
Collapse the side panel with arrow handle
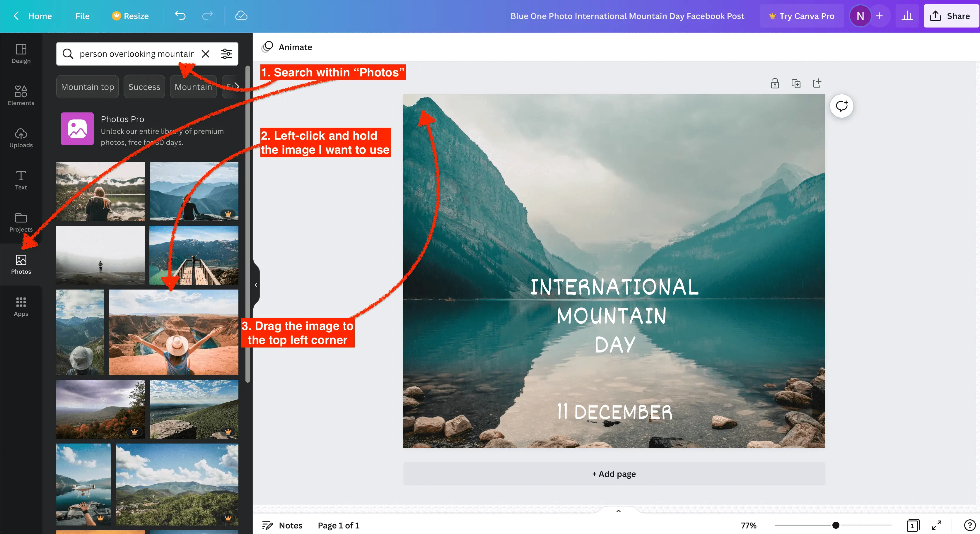click(x=256, y=285)
